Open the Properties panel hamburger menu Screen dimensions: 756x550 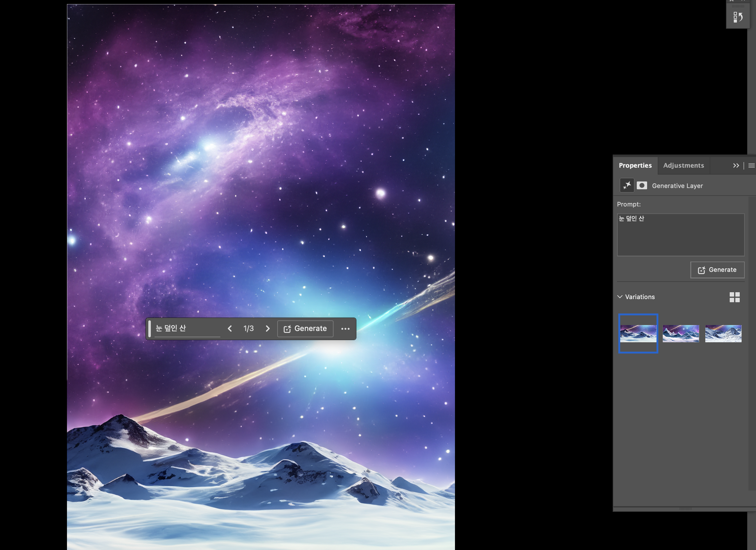coord(751,166)
